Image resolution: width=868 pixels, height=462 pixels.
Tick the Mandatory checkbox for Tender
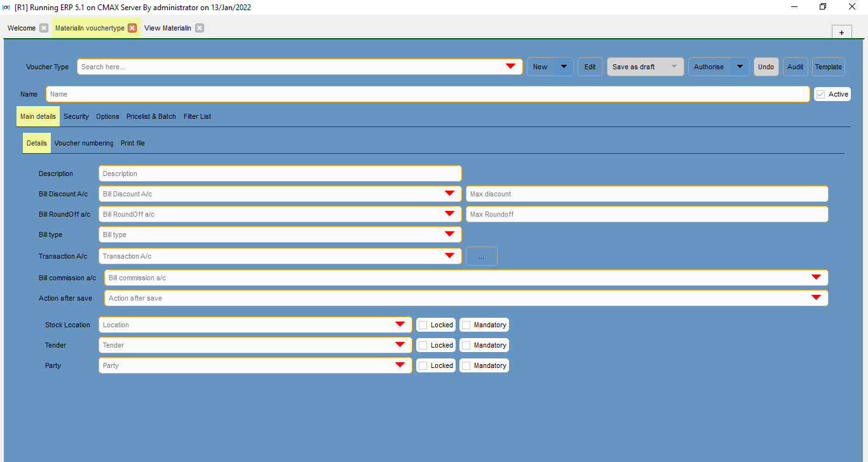(466, 345)
